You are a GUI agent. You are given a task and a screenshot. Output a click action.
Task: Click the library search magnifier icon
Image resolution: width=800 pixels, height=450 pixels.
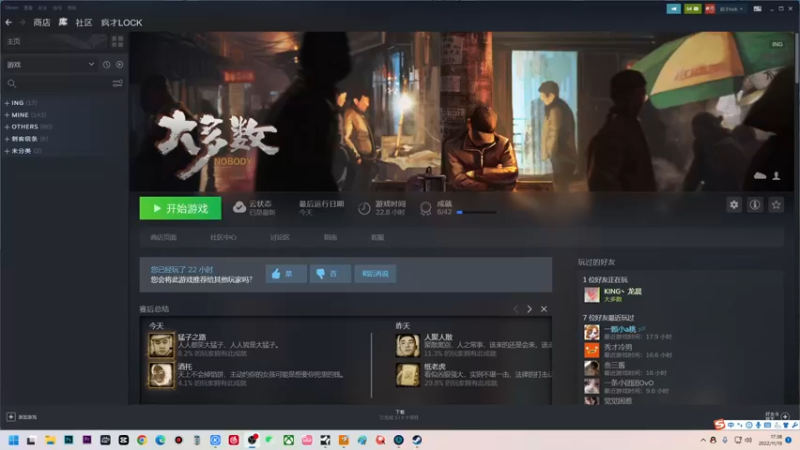pyautogui.click(x=12, y=83)
